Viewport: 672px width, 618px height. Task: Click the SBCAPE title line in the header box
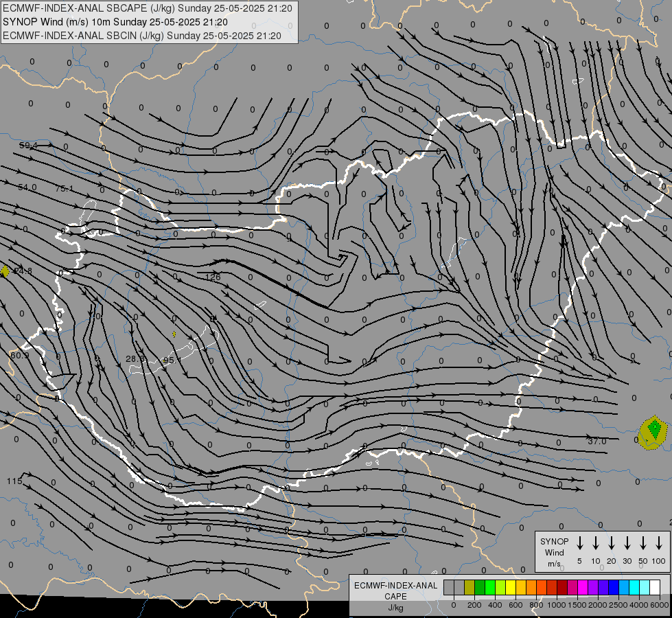(x=148, y=8)
